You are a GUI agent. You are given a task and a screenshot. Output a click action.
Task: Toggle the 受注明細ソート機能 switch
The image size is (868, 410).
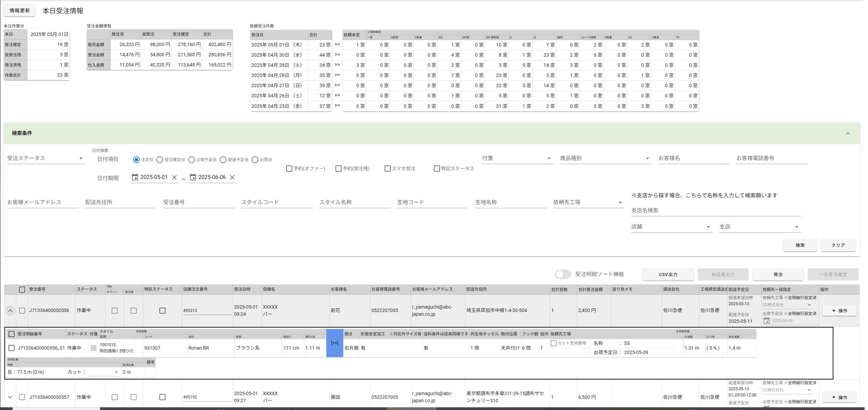pos(563,274)
